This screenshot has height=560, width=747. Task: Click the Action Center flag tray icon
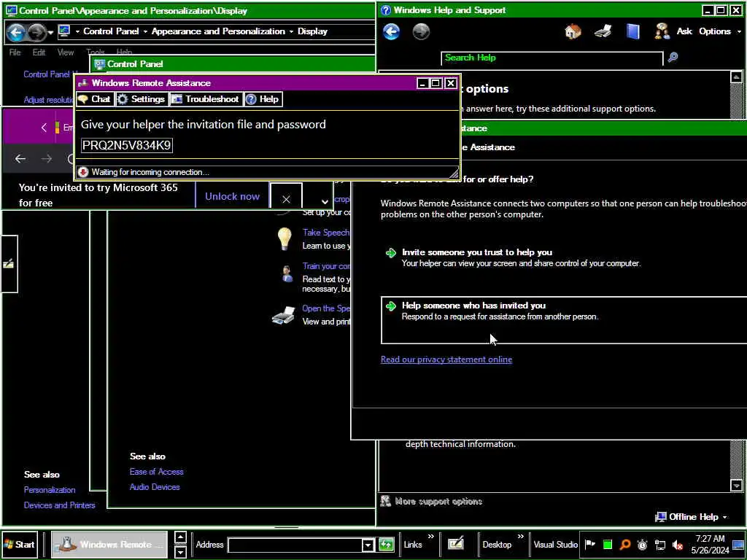point(589,545)
